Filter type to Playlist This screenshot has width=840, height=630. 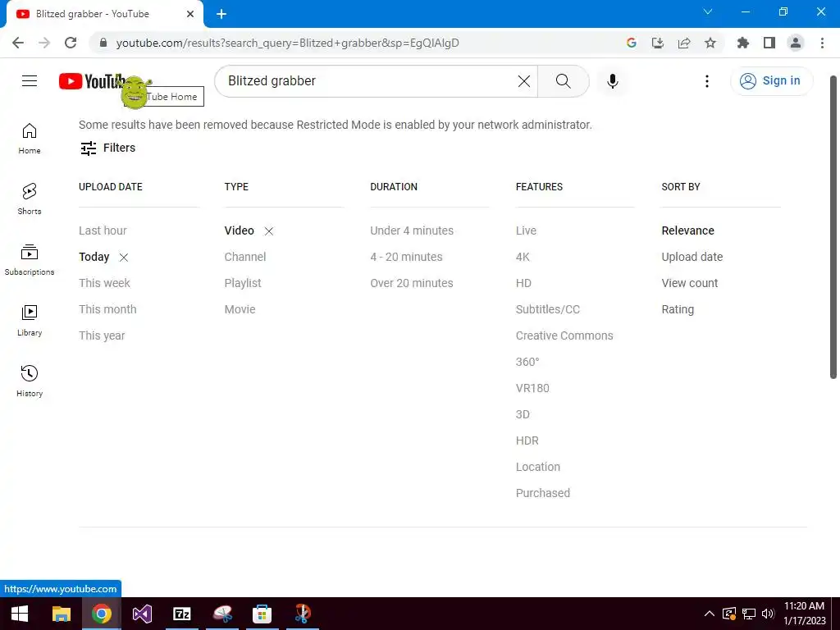click(x=243, y=283)
